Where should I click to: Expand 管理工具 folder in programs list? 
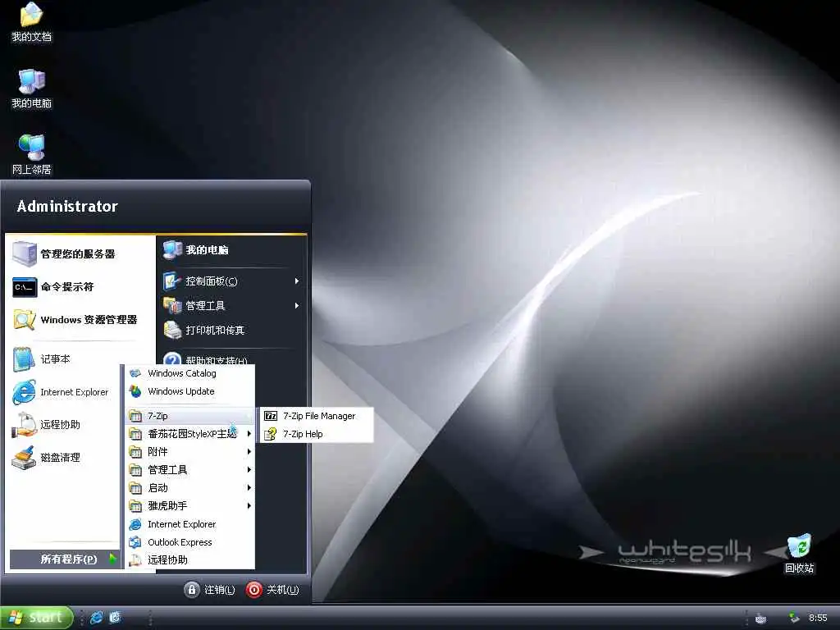pyautogui.click(x=189, y=470)
